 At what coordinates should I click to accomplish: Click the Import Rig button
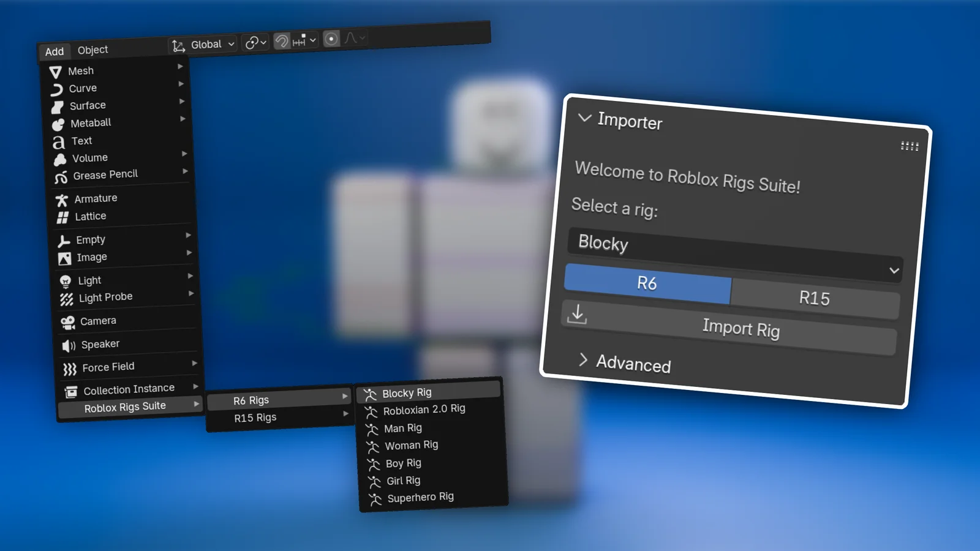point(741,329)
